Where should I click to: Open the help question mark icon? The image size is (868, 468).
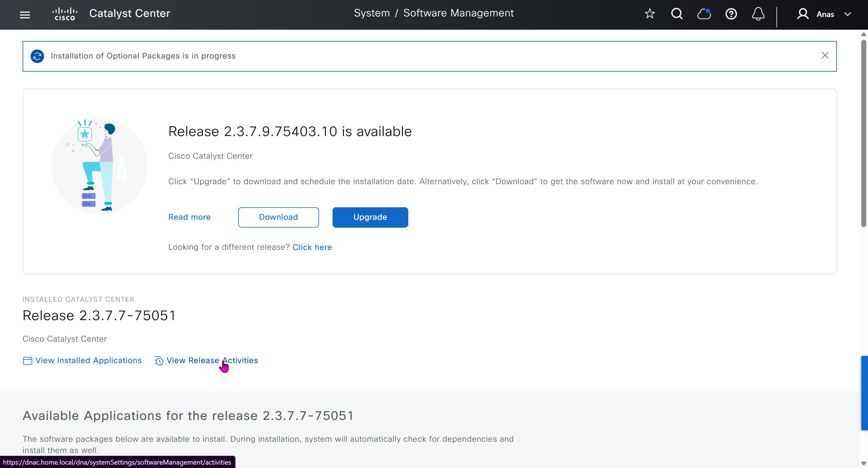(x=731, y=14)
